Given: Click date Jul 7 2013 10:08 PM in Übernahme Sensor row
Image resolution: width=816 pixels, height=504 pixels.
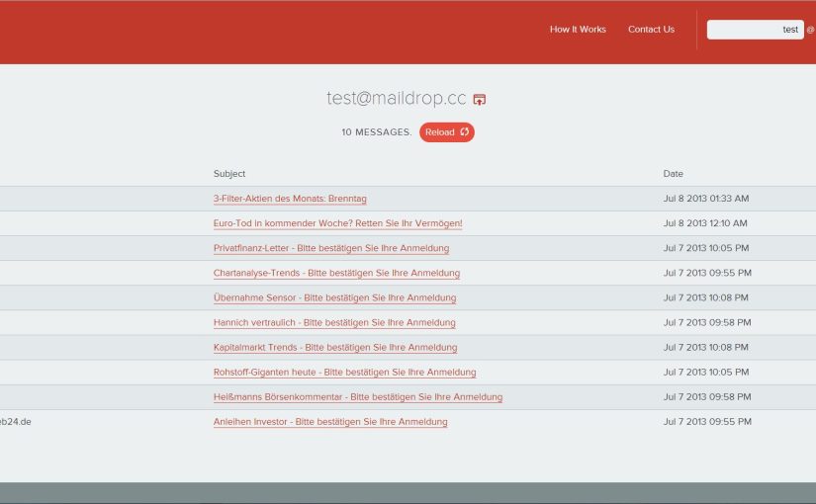Looking at the screenshot, I should pos(705,297).
